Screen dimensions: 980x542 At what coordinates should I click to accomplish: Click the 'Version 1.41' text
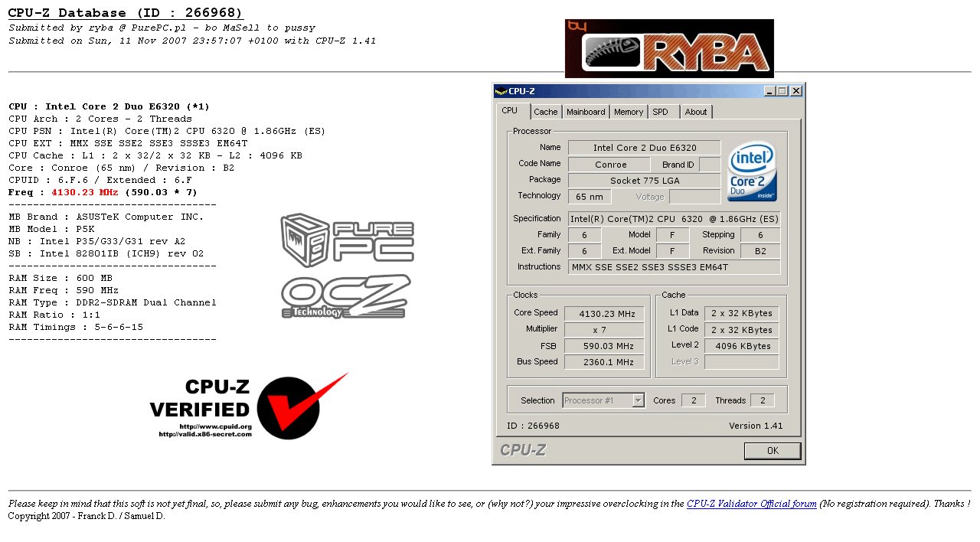tap(756, 426)
